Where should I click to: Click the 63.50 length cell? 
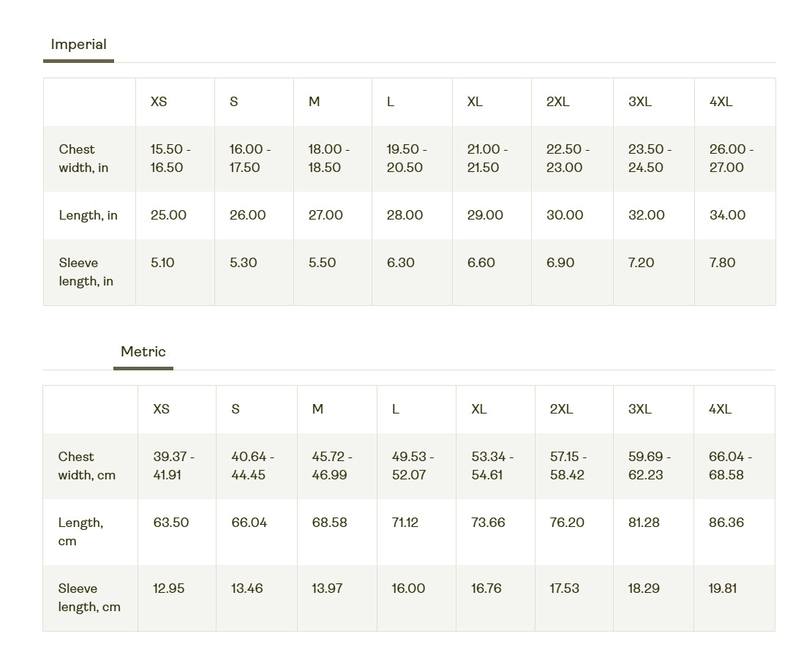pyautogui.click(x=171, y=523)
